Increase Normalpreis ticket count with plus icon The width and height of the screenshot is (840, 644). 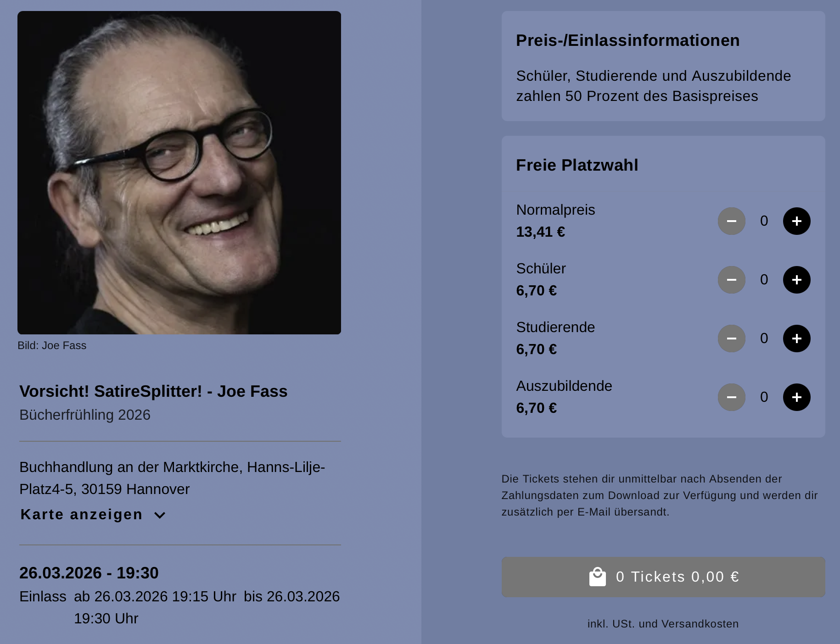(796, 221)
